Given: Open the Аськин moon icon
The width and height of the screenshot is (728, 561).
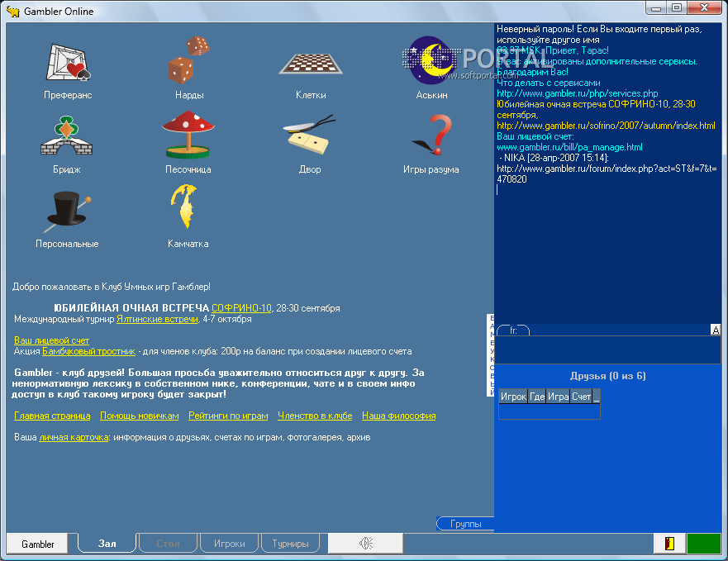Looking at the screenshot, I should (x=432, y=60).
